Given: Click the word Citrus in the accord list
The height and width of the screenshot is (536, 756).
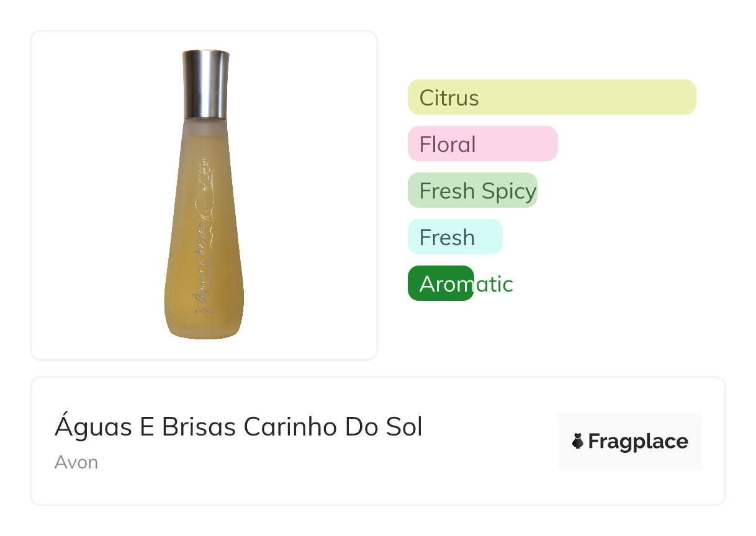Looking at the screenshot, I should click(x=449, y=98).
